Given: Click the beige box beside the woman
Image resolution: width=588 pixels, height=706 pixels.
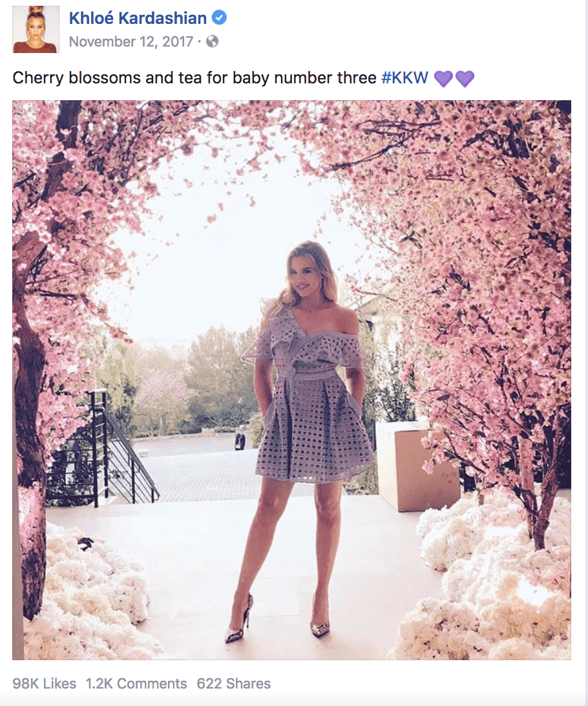Looking at the screenshot, I should 416,466.
